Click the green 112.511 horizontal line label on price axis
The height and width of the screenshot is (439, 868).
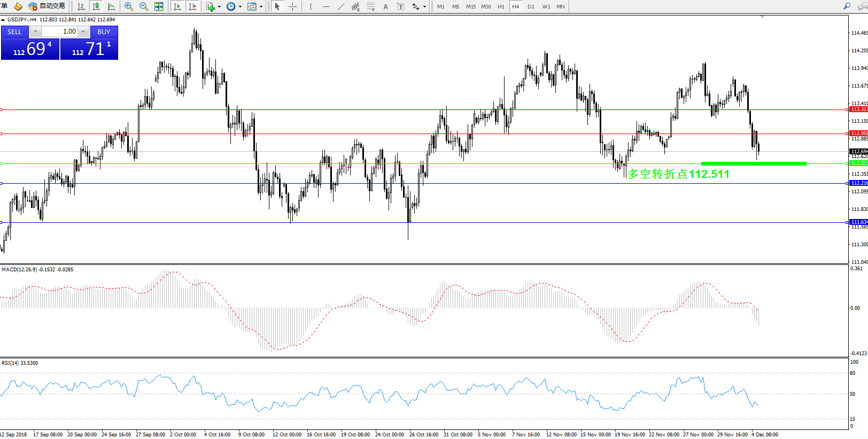pos(858,163)
